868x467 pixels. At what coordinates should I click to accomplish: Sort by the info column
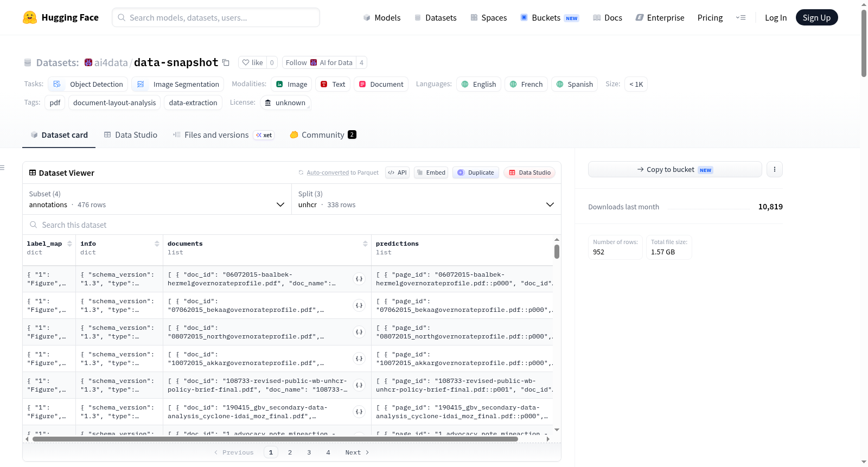click(x=157, y=244)
